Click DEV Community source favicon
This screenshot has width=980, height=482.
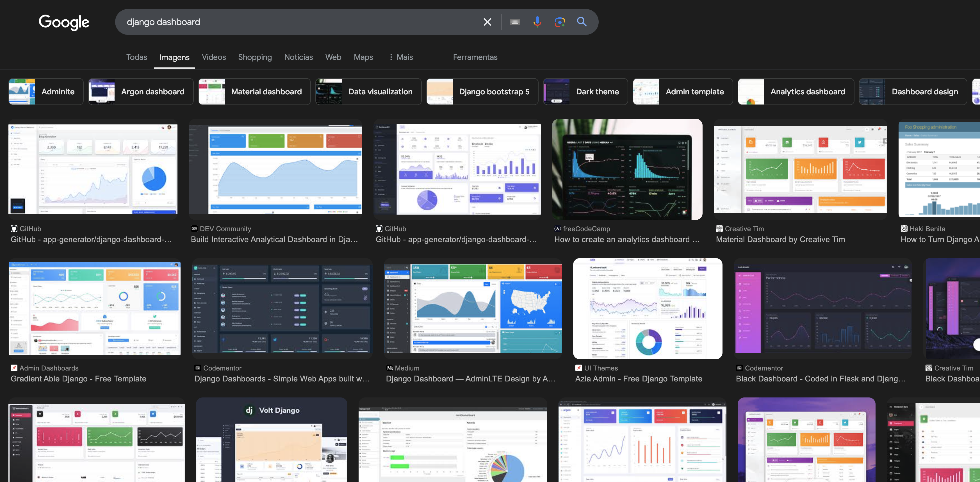point(194,229)
